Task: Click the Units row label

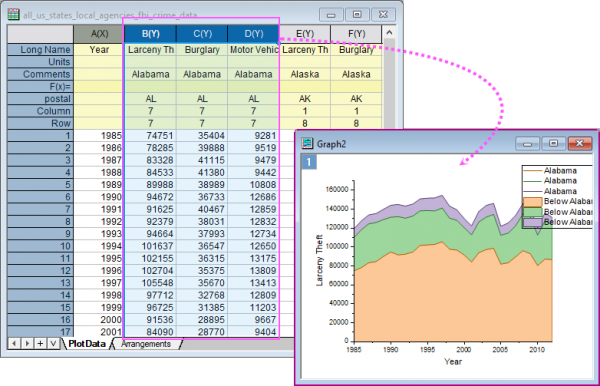Action: 41,62
